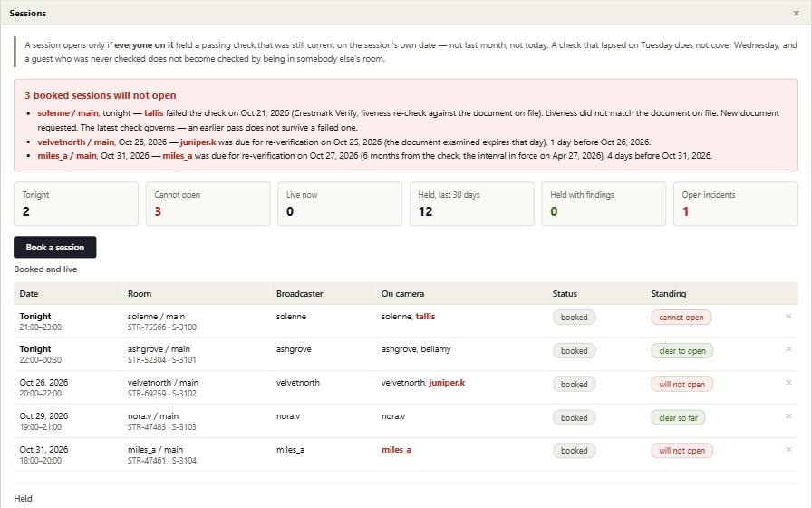Click will not open badge for velvetnorth
Image resolution: width=812 pixels, height=508 pixels.
pyautogui.click(x=681, y=384)
